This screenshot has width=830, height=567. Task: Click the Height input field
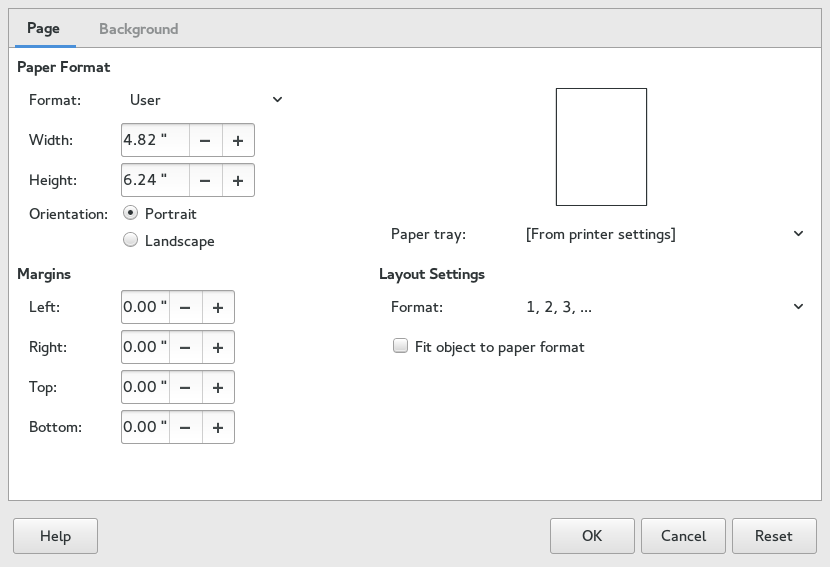[x=155, y=181]
